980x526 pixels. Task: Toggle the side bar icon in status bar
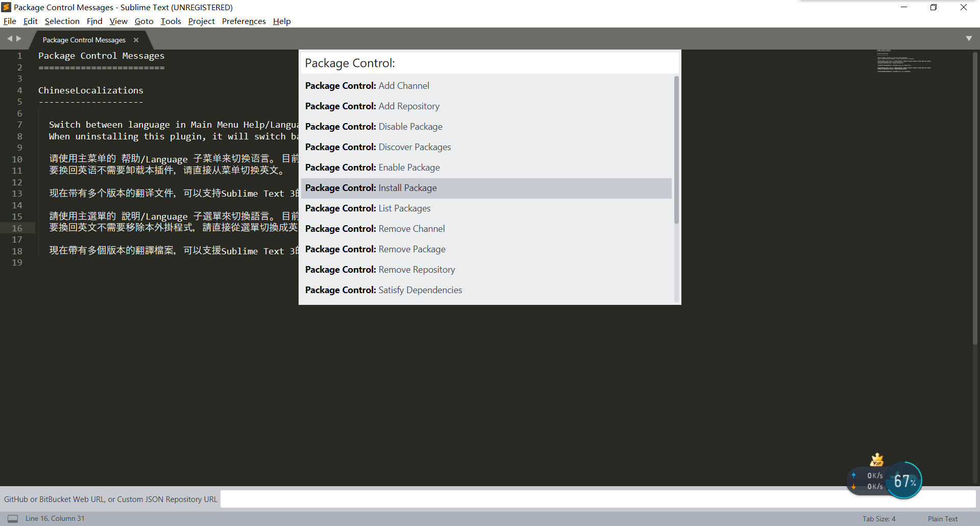[13, 519]
